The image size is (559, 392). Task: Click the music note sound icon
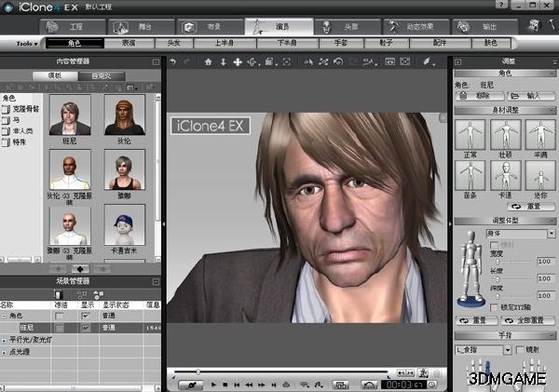click(x=319, y=385)
